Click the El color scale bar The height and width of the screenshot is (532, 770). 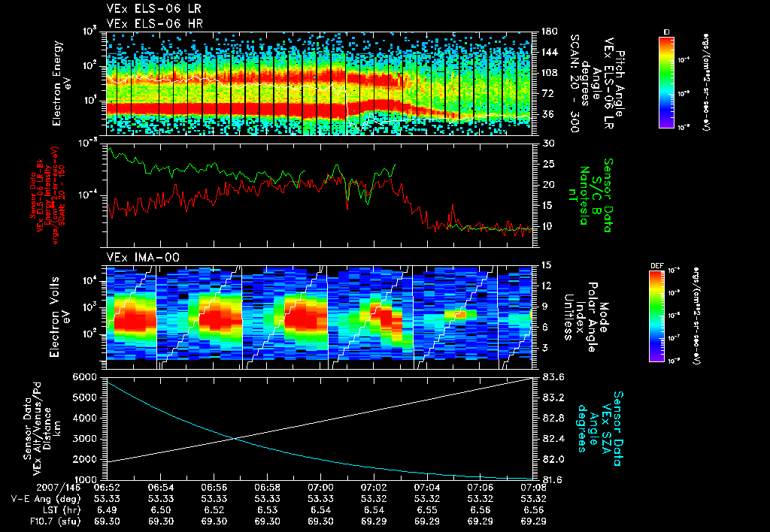click(666, 82)
